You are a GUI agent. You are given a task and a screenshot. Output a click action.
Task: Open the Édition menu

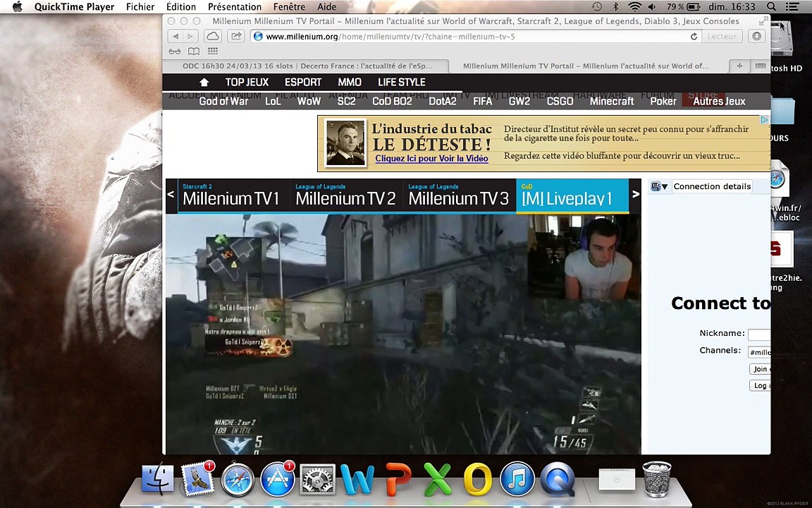[x=181, y=7]
